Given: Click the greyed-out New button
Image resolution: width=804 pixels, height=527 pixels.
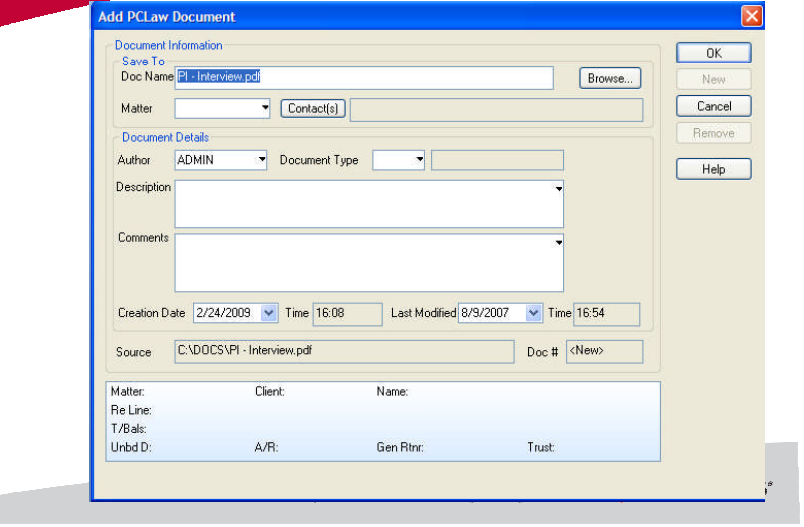Looking at the screenshot, I should point(713,79).
